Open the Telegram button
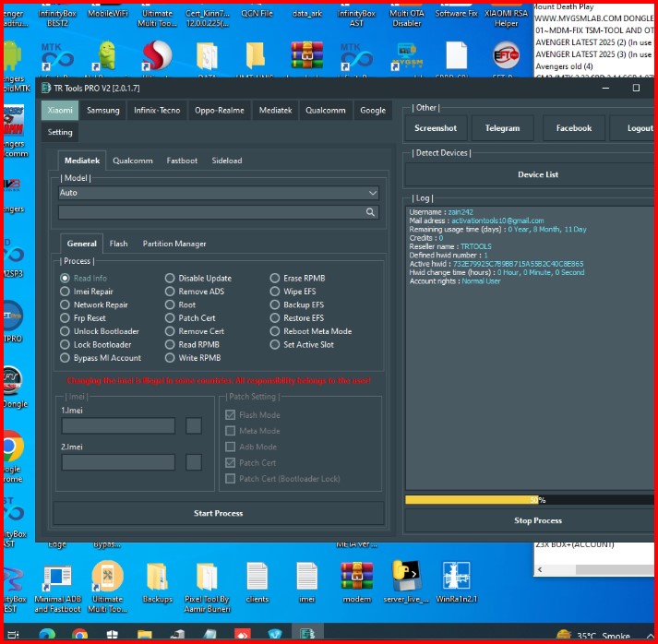658x644 pixels. [502, 128]
